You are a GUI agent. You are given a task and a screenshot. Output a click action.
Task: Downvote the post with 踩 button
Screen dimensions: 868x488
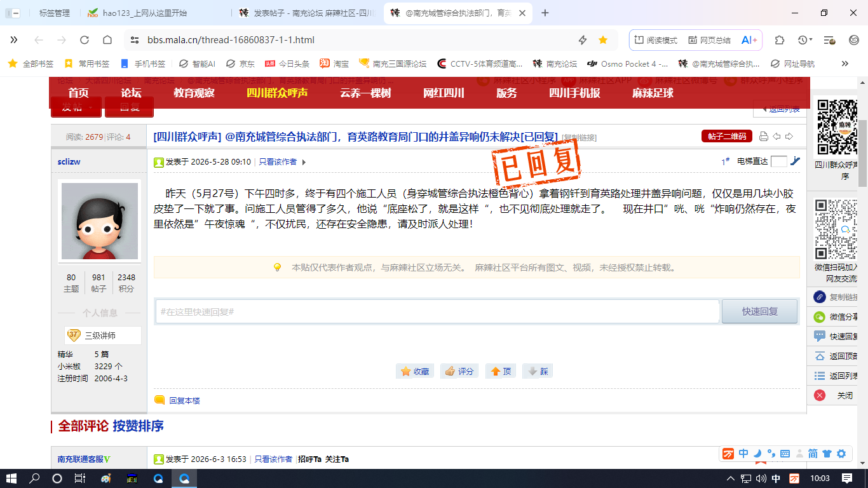point(538,371)
